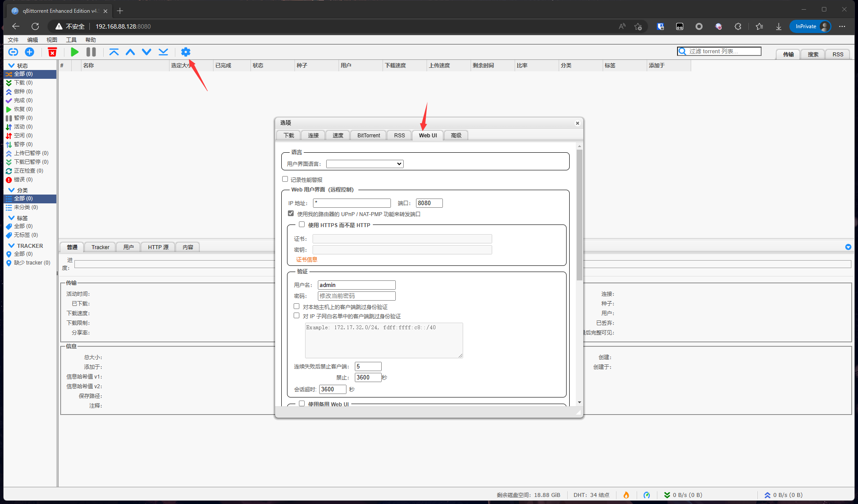Move torrent down in queue

pyautogui.click(x=147, y=52)
